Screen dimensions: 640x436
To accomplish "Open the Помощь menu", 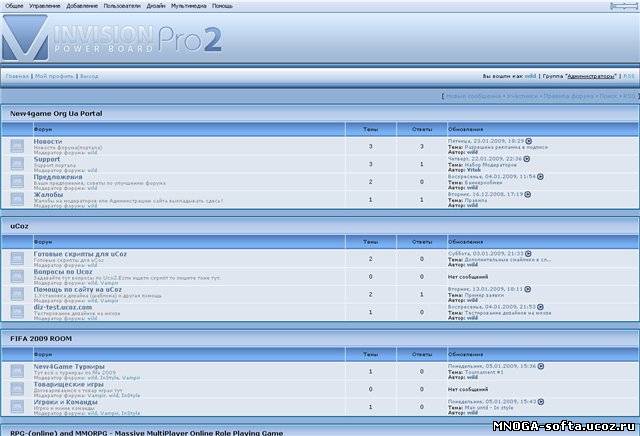I will click(222, 6).
